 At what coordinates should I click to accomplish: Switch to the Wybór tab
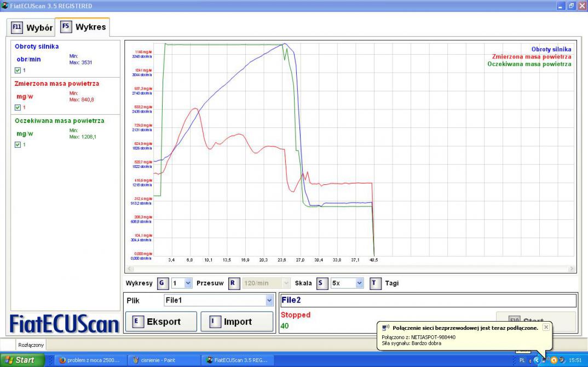[x=33, y=27]
